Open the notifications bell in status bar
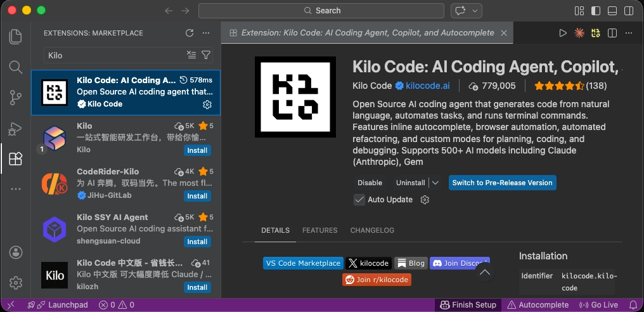Screen dimensions: 644x312 [x=633, y=305]
